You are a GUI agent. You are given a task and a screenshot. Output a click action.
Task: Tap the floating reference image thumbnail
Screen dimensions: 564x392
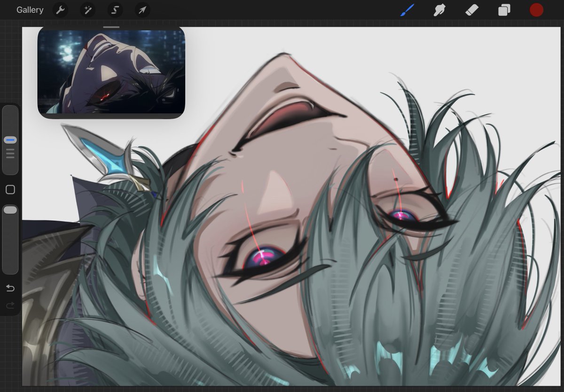click(111, 72)
